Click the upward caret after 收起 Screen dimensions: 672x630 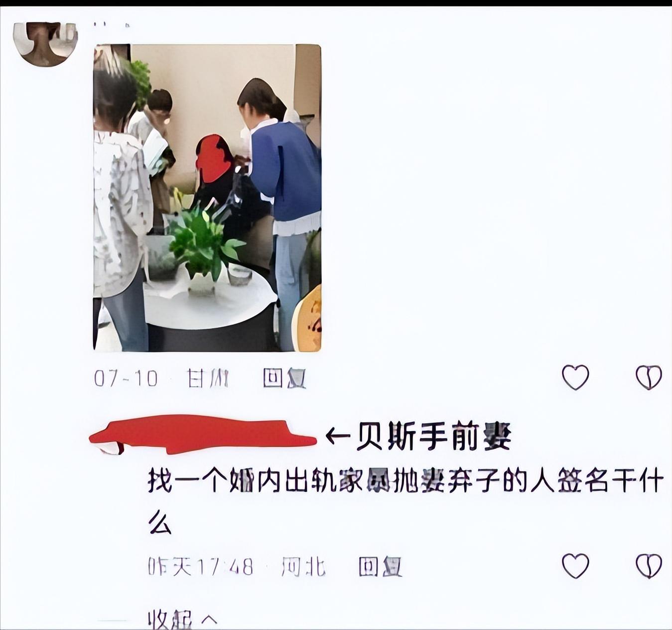coord(210,621)
